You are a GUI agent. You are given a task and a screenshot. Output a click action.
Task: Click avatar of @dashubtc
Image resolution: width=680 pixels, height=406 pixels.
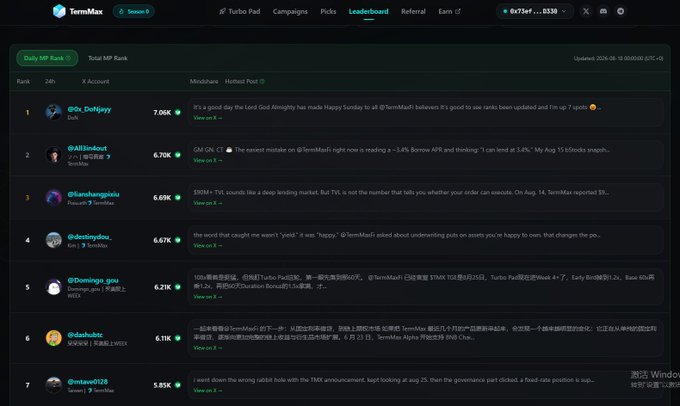54,338
